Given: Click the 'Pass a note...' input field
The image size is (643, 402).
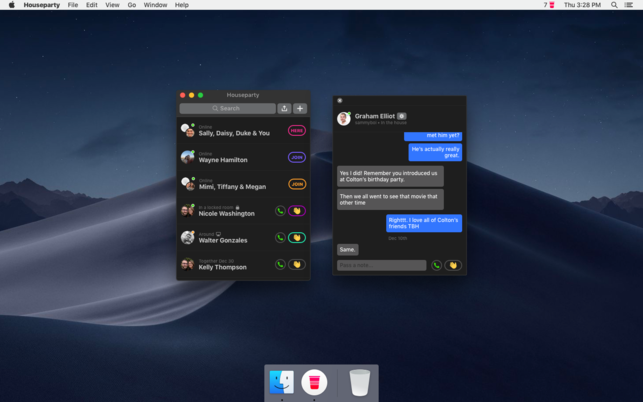Looking at the screenshot, I should [381, 265].
